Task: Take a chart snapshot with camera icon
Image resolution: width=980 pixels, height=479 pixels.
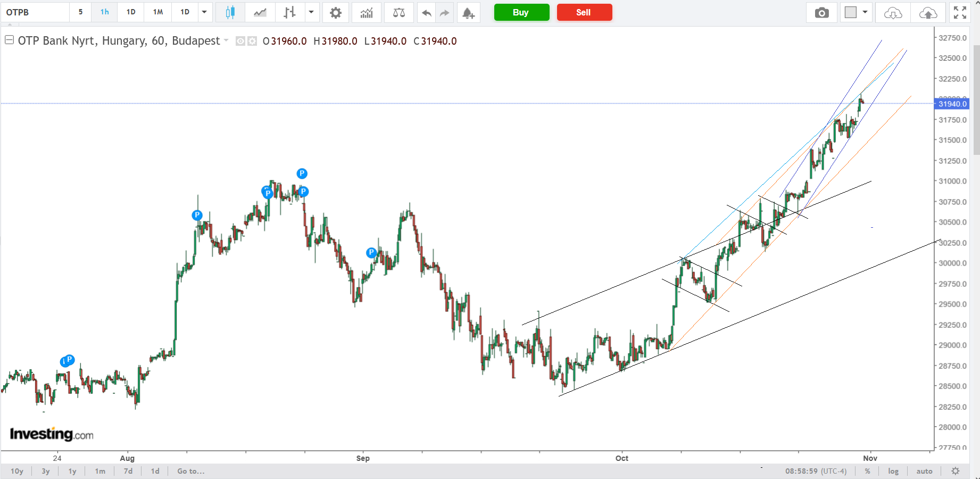Action: pos(821,12)
